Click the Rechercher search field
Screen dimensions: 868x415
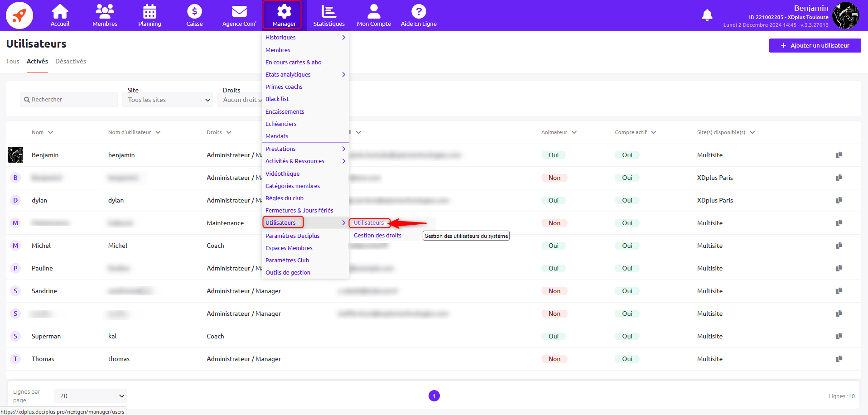[69, 100]
